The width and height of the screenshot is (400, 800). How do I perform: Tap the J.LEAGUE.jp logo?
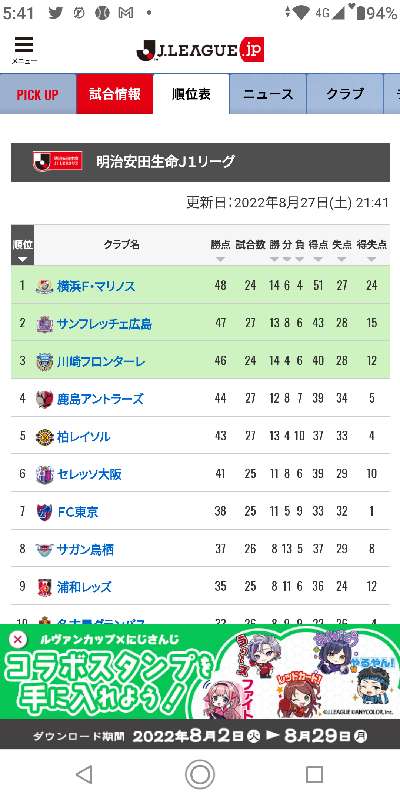[200, 50]
